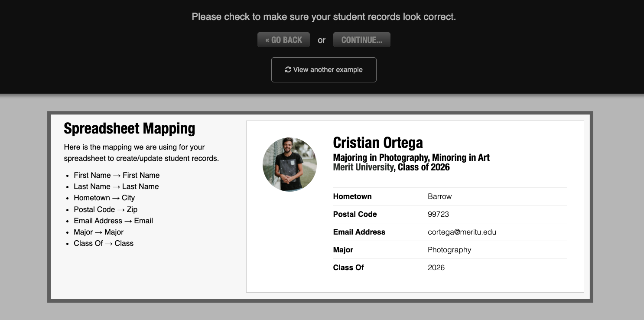
Task: Click the bullet beside Email Address mapping
Action: coord(68,221)
